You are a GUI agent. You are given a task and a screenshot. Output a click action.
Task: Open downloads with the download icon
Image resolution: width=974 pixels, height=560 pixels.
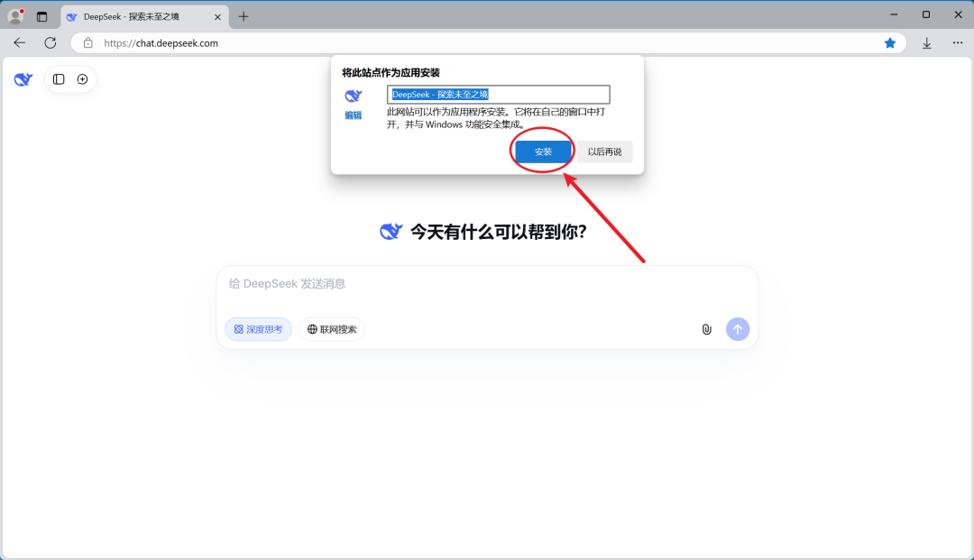tap(926, 42)
